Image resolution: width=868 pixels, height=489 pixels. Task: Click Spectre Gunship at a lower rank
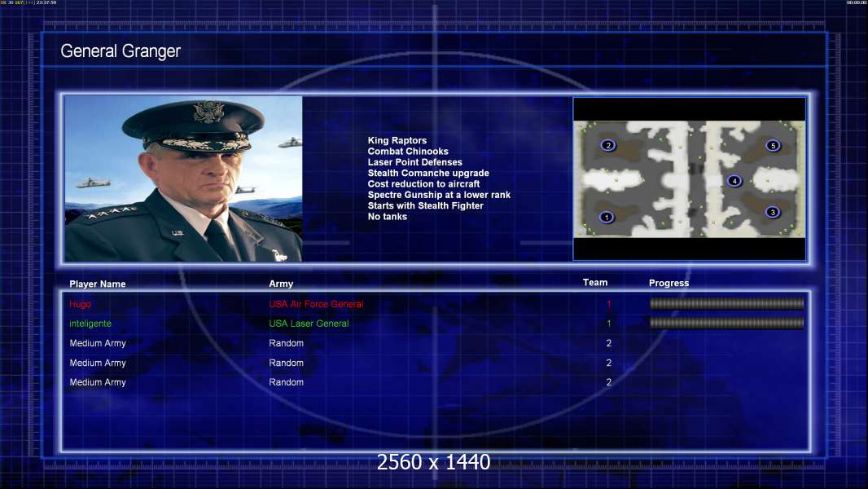[439, 195]
